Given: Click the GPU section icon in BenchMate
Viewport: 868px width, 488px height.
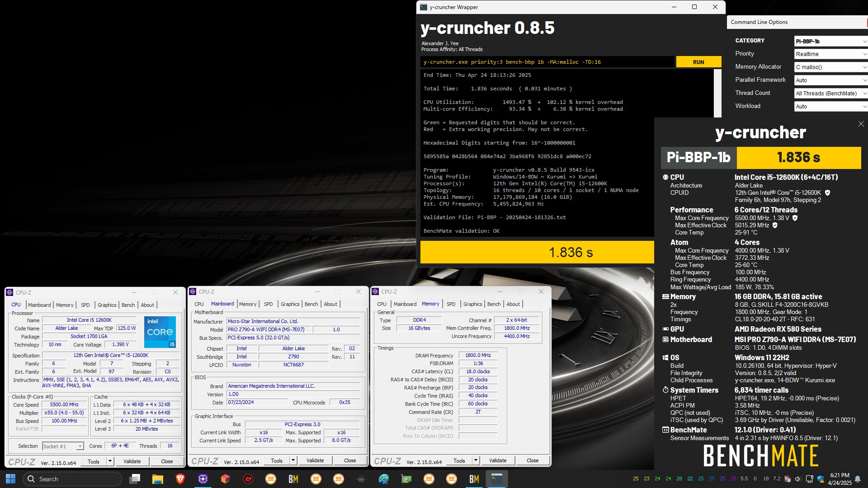Looking at the screenshot, I should [665, 329].
